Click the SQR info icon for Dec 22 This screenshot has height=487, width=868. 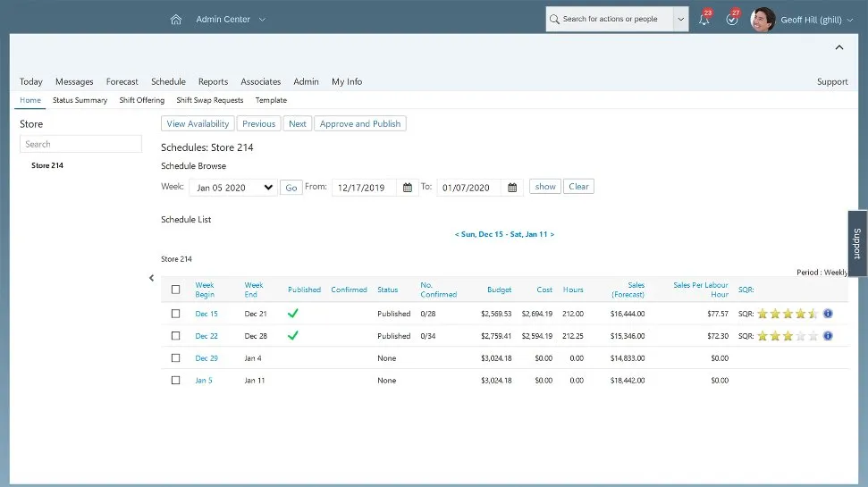tap(828, 336)
